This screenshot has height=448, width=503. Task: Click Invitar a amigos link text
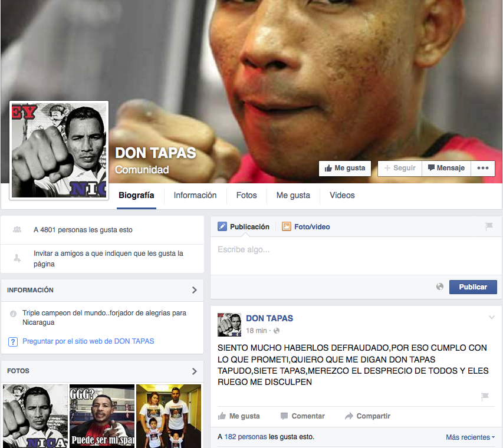click(109, 258)
